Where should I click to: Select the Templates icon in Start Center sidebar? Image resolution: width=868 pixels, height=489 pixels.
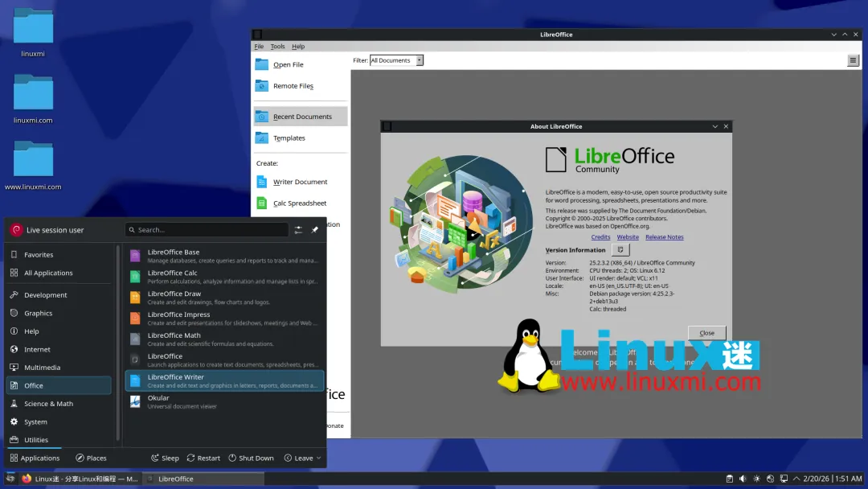coord(262,138)
